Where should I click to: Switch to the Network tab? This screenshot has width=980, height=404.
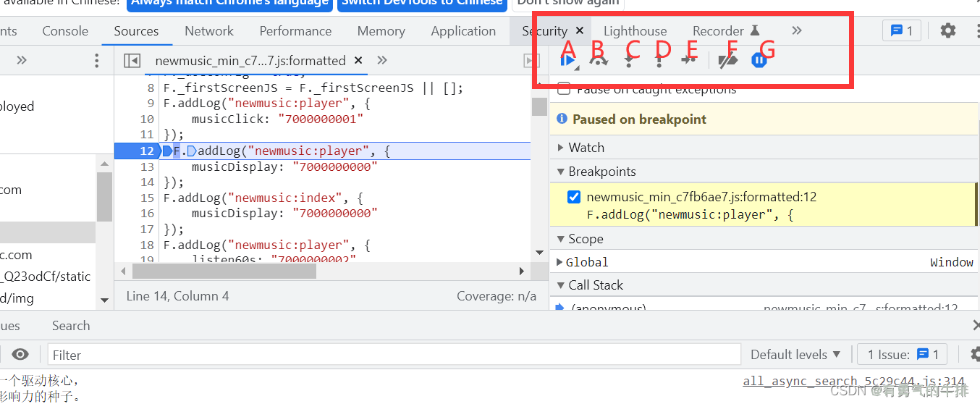point(208,31)
